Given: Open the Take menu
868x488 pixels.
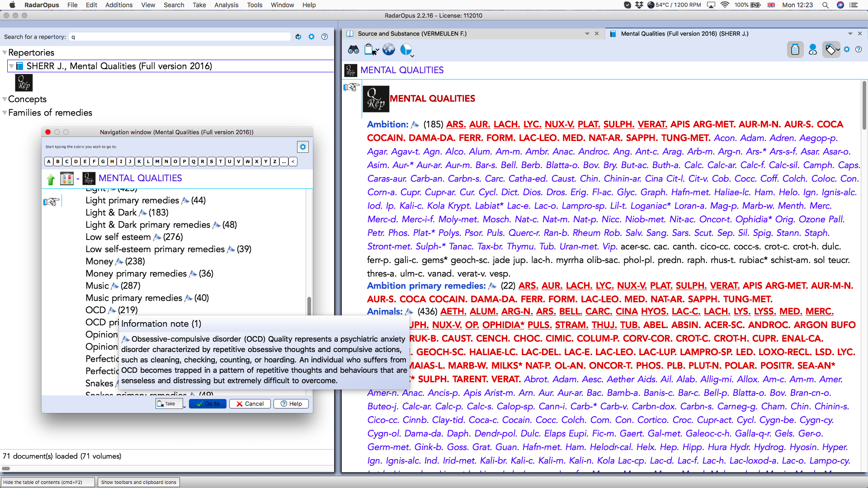Looking at the screenshot, I should 199,5.
